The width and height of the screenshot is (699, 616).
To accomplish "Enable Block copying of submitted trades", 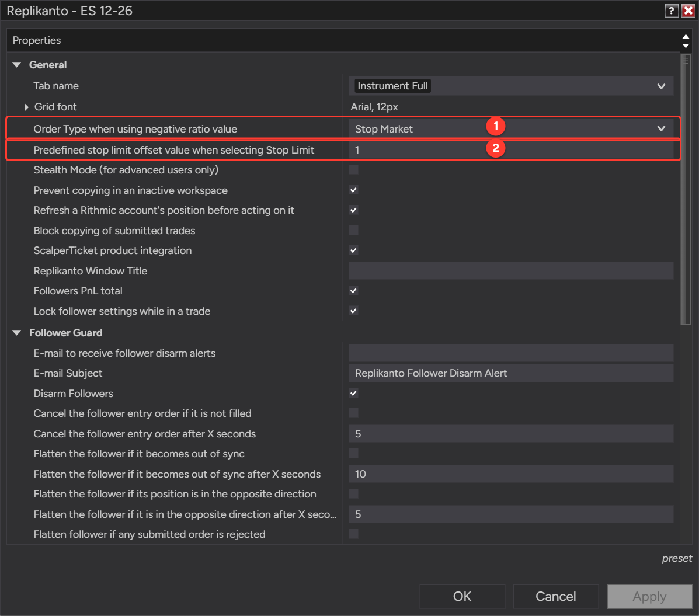I will coord(353,231).
